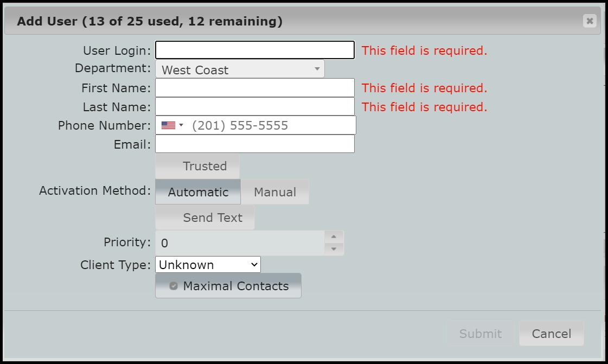Click the Maximal Contacts button
This screenshot has width=608, height=364.
coord(228,285)
